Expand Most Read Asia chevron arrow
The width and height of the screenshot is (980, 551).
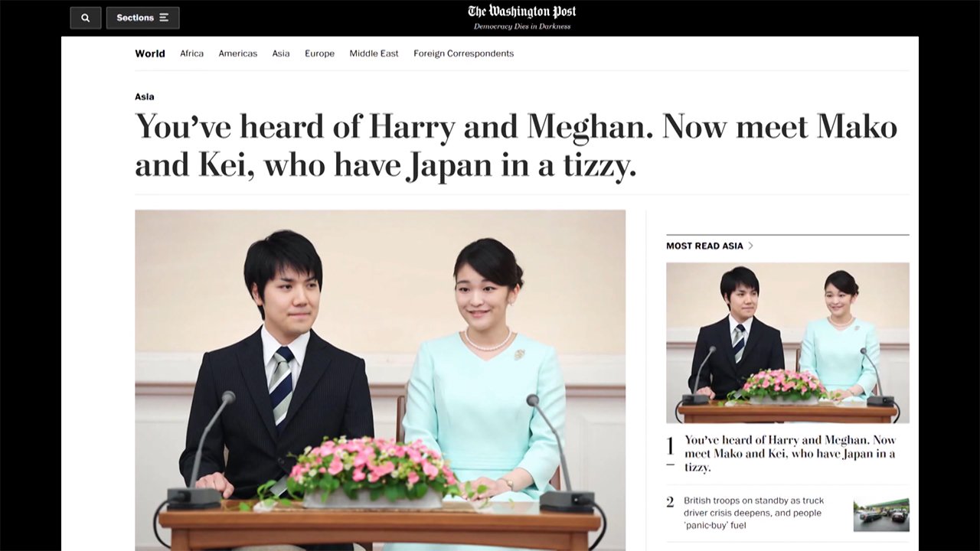click(751, 246)
